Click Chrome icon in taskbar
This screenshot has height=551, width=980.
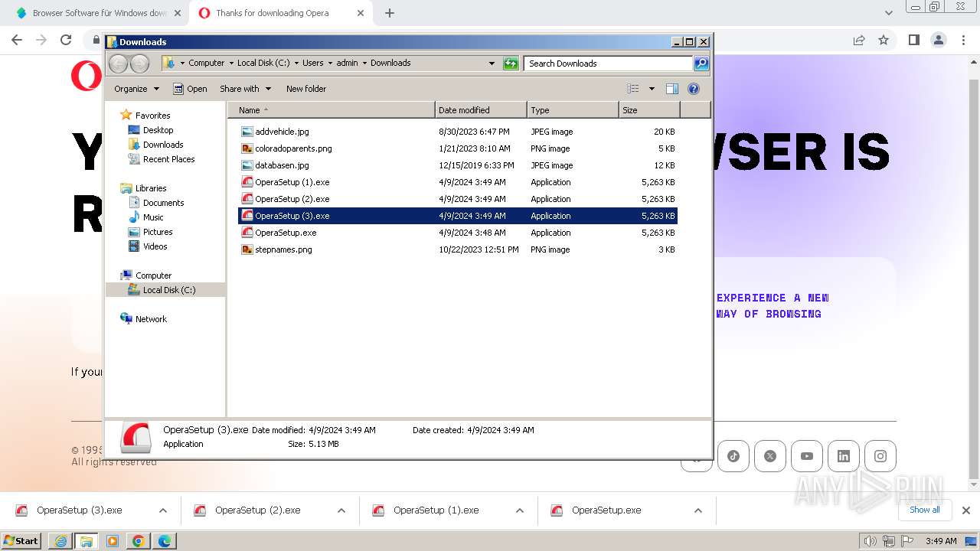click(139, 541)
